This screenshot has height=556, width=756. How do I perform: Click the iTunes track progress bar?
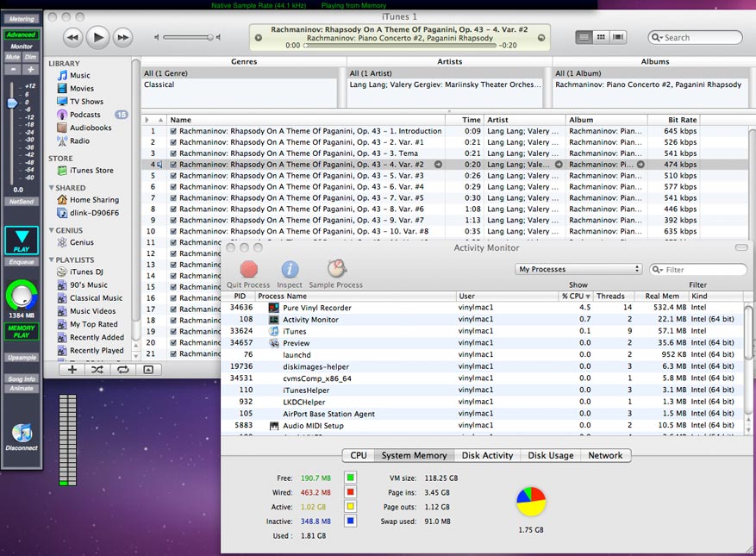[x=400, y=46]
